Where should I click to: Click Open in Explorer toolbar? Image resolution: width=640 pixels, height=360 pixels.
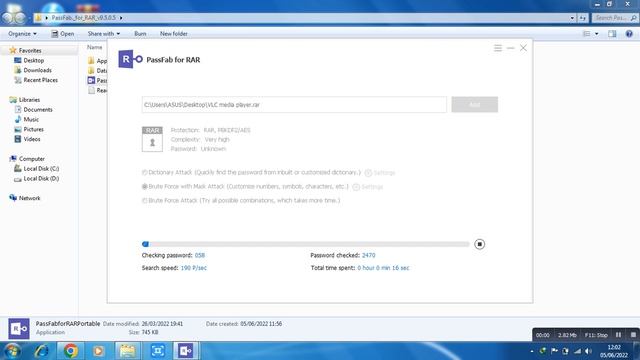point(62,33)
